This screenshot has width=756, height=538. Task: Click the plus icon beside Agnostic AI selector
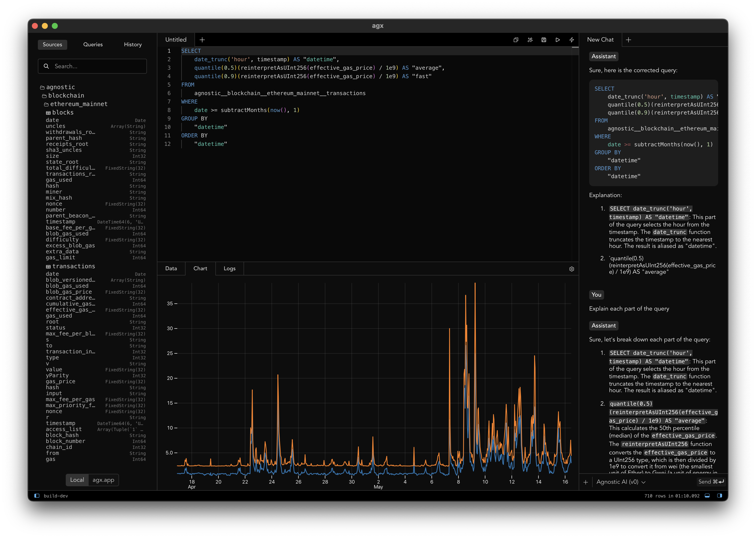pos(586,482)
